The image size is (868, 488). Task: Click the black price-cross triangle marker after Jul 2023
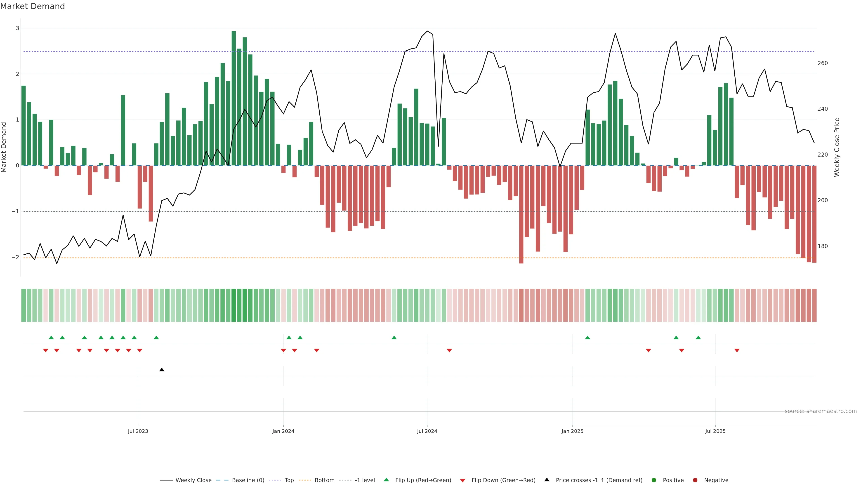[x=162, y=370]
